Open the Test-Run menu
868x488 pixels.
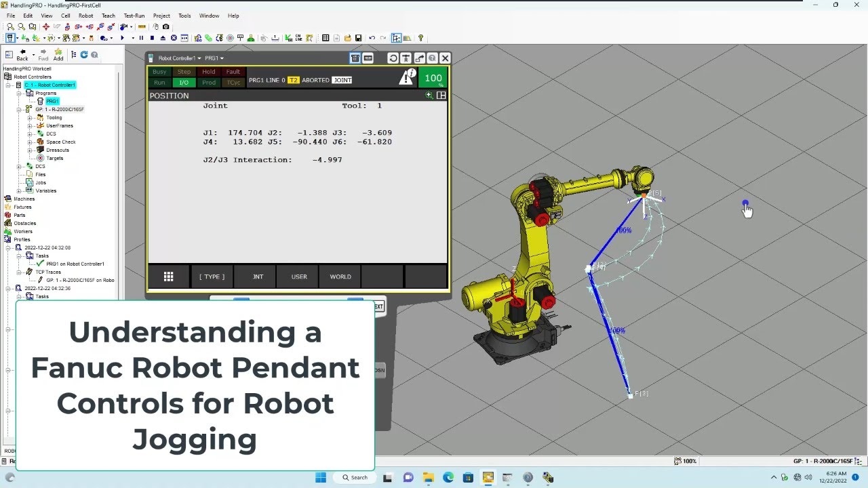[134, 16]
